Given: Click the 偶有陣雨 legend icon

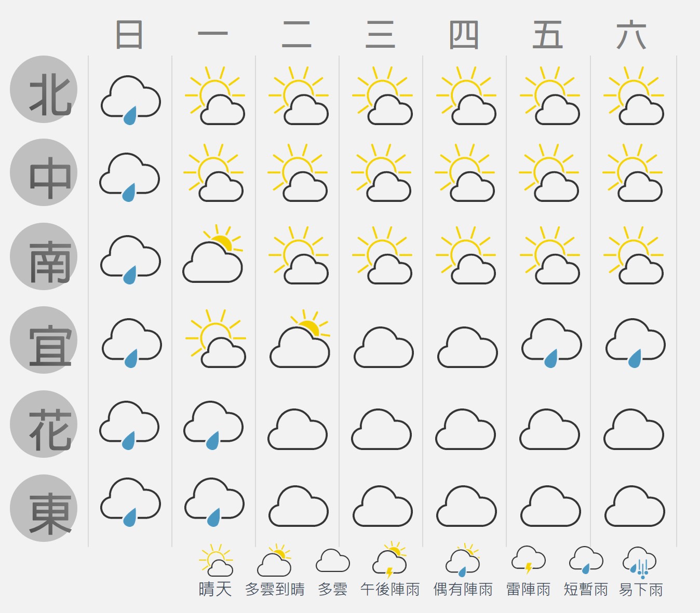Looking at the screenshot, I should 463,561.
